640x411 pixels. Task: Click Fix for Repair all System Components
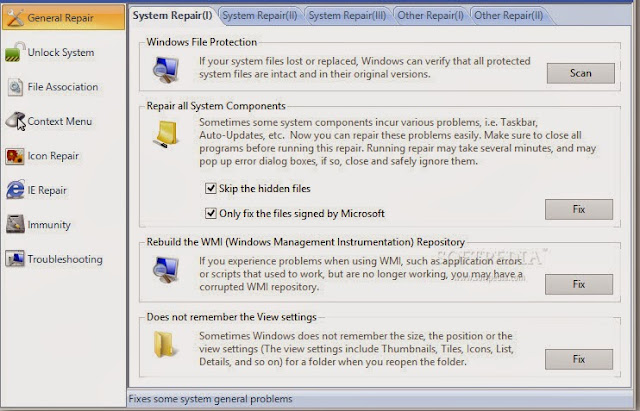579,209
